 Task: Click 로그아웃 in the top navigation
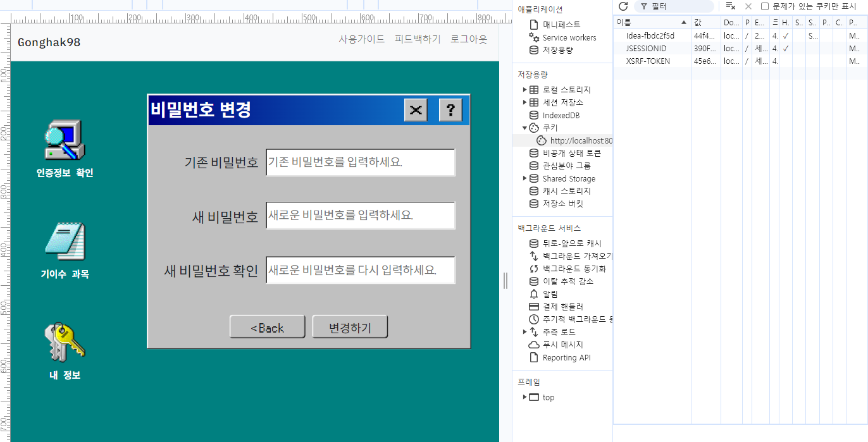(469, 39)
